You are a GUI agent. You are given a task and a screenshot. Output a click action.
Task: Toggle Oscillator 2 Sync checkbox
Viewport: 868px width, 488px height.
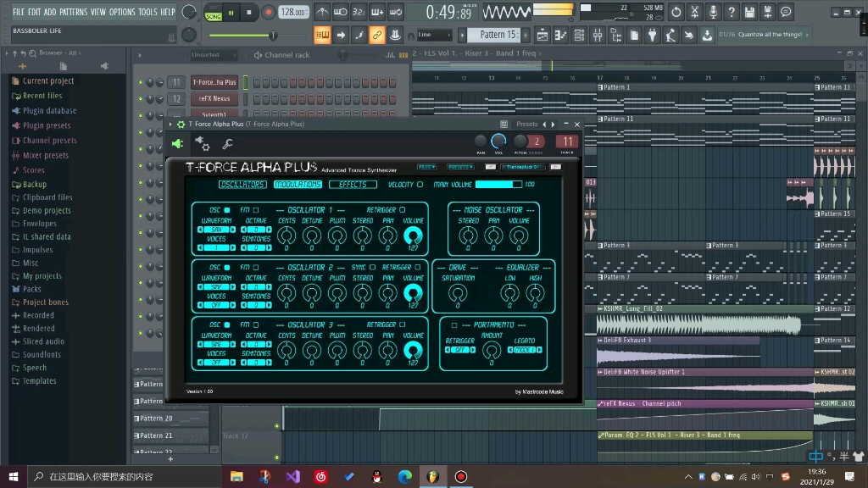coord(373,267)
